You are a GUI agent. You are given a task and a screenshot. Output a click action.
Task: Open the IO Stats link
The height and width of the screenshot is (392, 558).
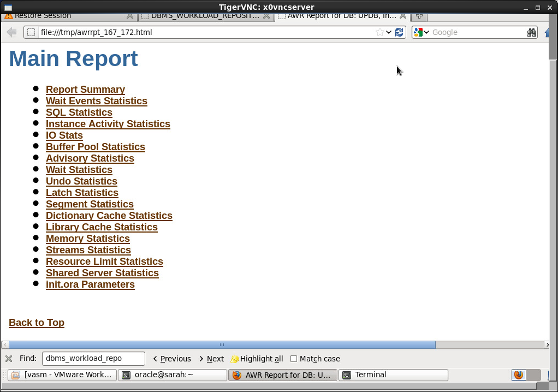tap(64, 135)
